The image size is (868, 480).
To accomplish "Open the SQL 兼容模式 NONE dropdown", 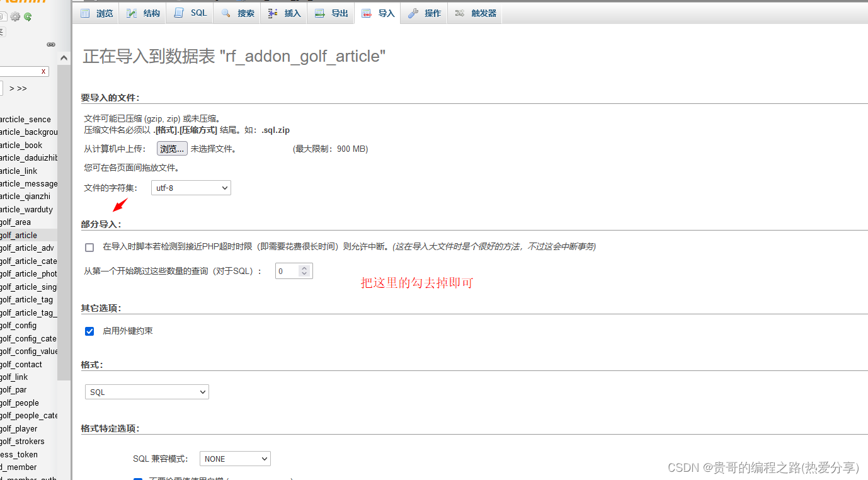I will (x=234, y=458).
